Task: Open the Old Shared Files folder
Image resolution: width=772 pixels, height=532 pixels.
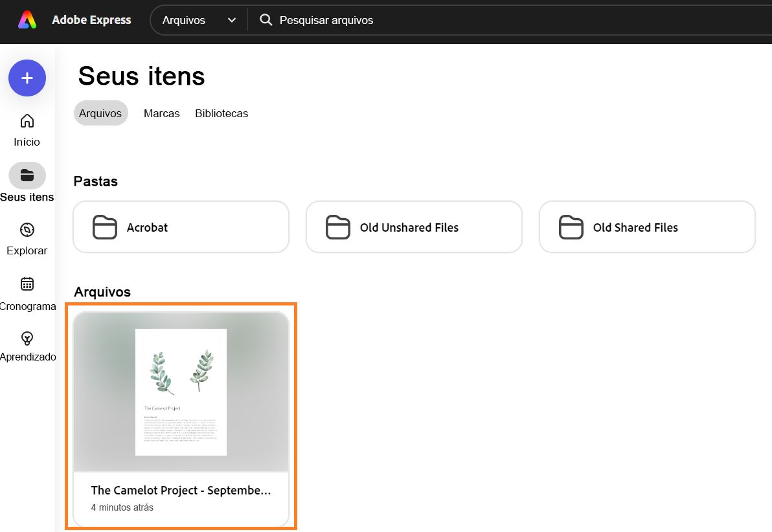Action: (647, 227)
